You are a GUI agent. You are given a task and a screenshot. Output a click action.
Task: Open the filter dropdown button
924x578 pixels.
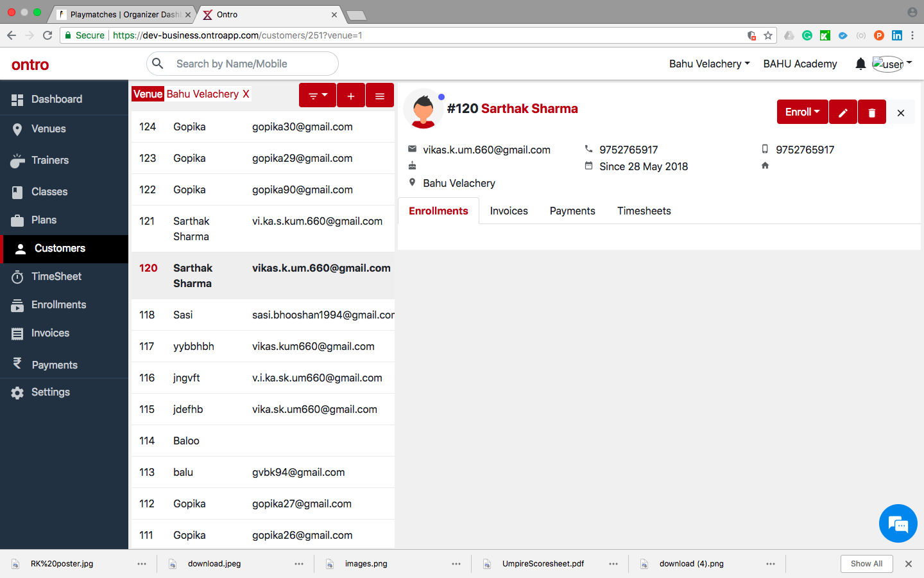318,96
